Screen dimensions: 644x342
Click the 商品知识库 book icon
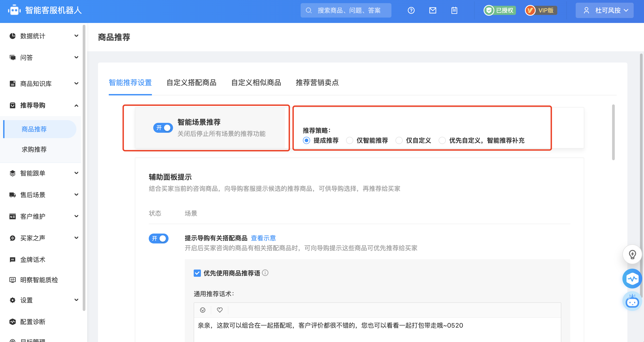[13, 83]
